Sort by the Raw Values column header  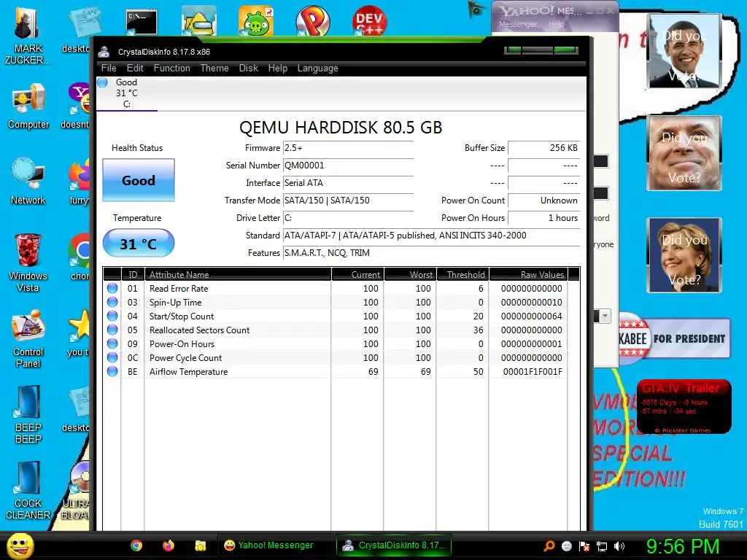point(529,274)
